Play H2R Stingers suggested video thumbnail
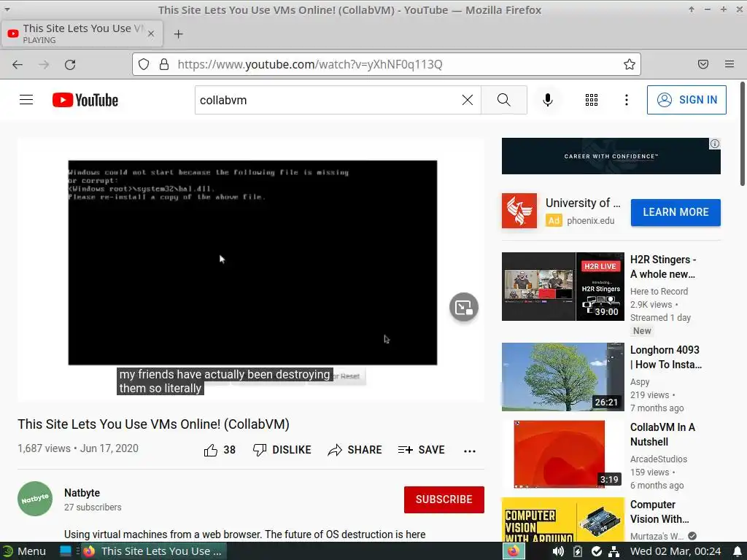Screen dimensions: 747x560 pos(562,287)
